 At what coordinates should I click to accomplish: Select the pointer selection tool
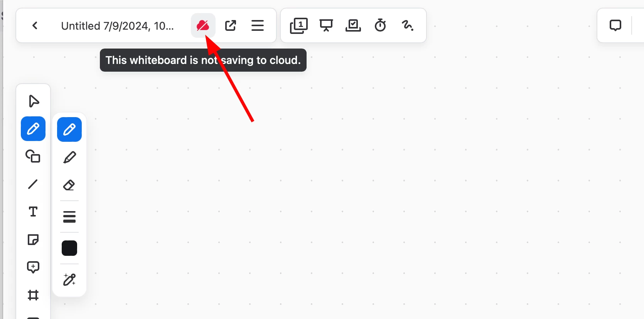34,101
